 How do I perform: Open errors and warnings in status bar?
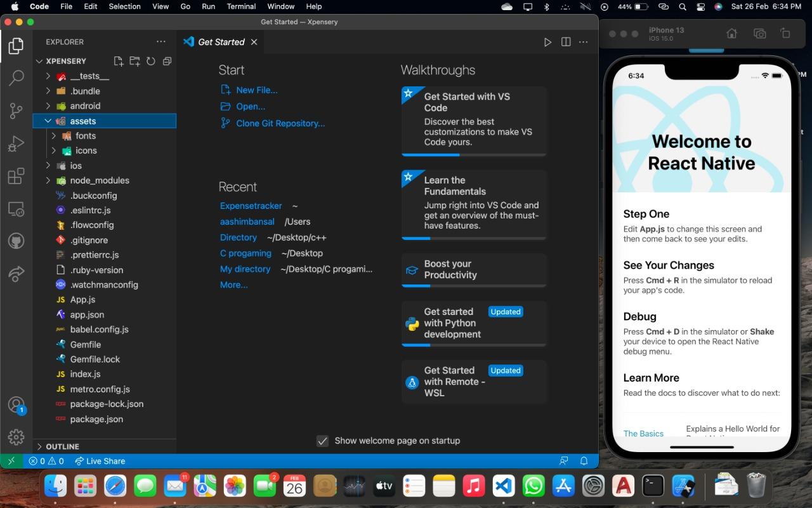pyautogui.click(x=46, y=461)
